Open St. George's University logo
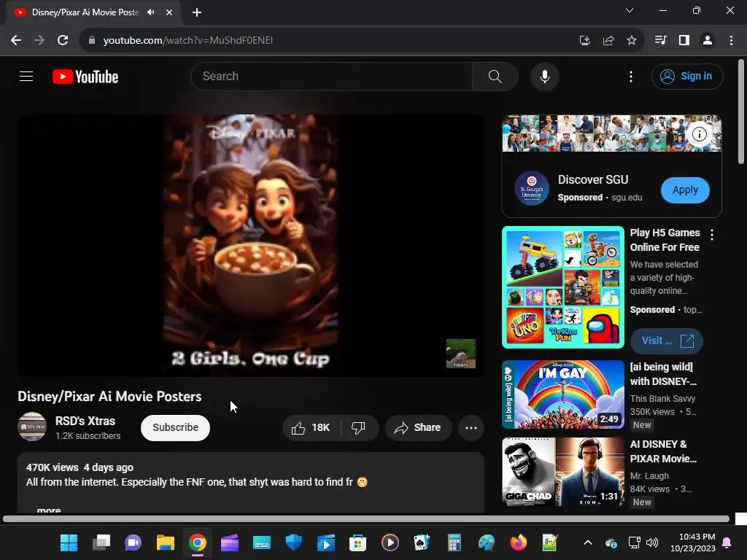The height and width of the screenshot is (560, 747). pos(532,188)
